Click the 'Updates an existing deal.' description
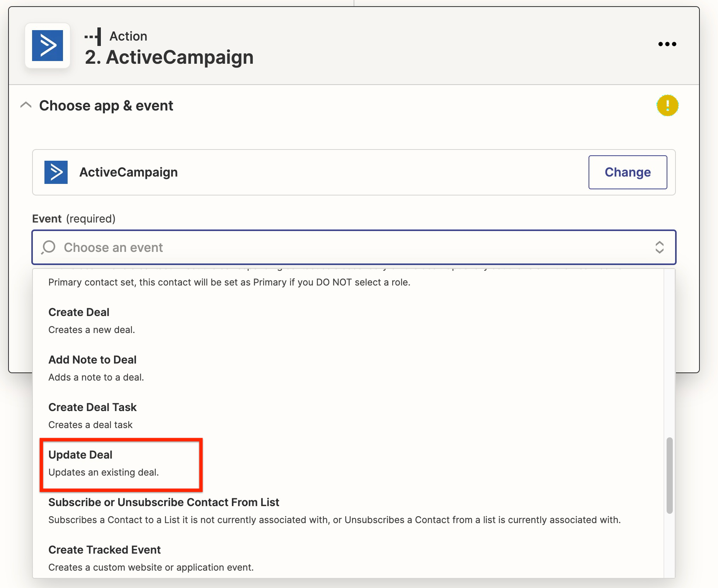Viewport: 718px width, 588px height. [104, 472]
